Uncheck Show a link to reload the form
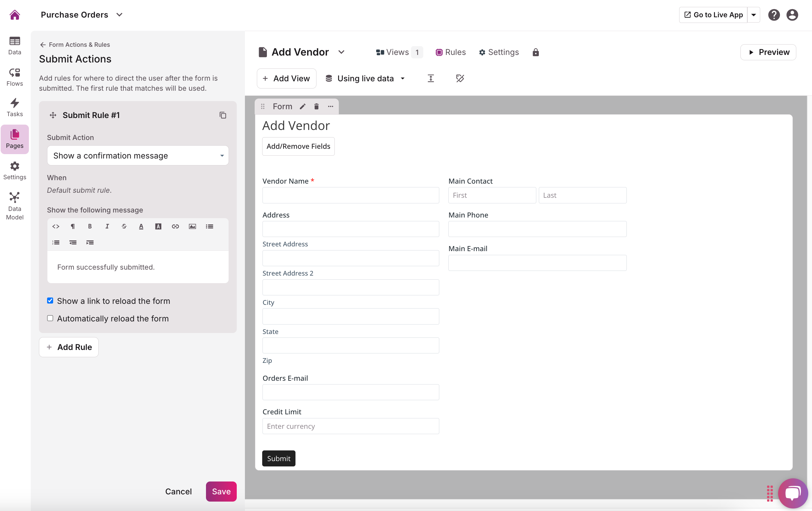 [x=50, y=301]
